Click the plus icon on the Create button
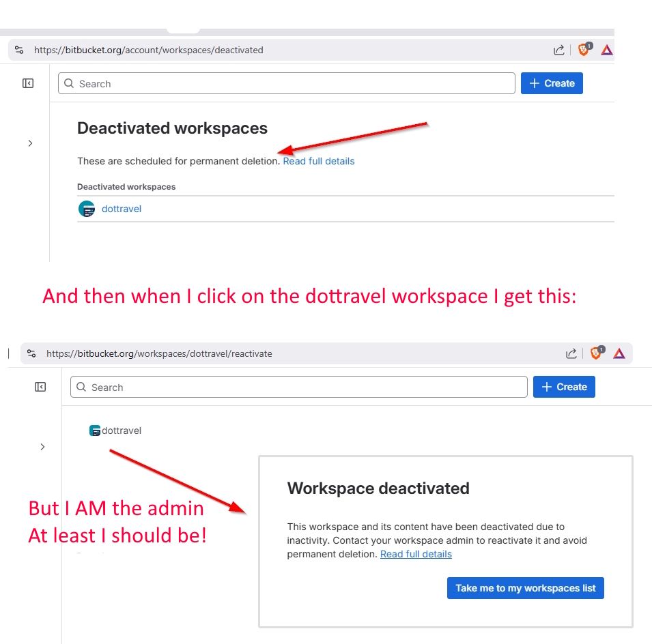This screenshot has width=652, height=644. click(533, 83)
